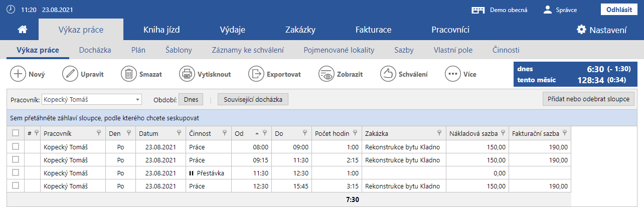Open filter on Datum column header
Screen dimensions: 644x207
(179, 133)
